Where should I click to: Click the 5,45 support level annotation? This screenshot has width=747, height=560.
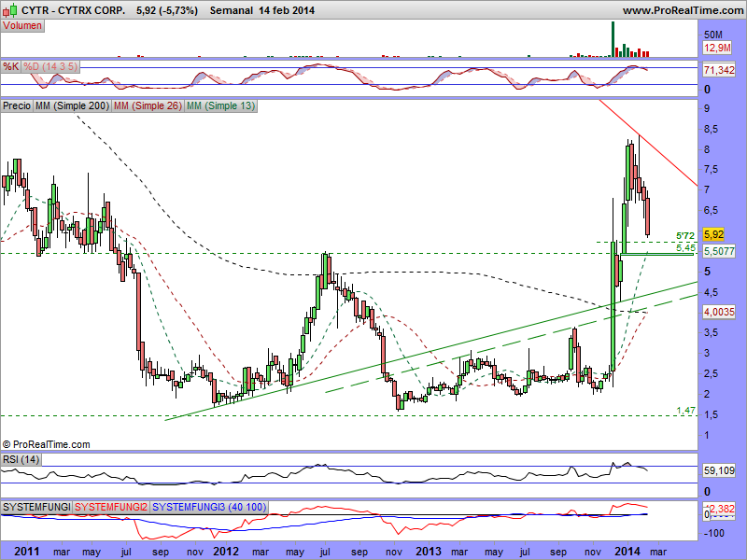(x=685, y=247)
